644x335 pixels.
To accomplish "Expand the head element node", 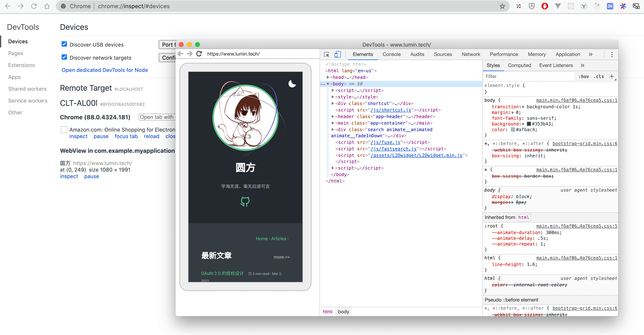I will point(328,77).
